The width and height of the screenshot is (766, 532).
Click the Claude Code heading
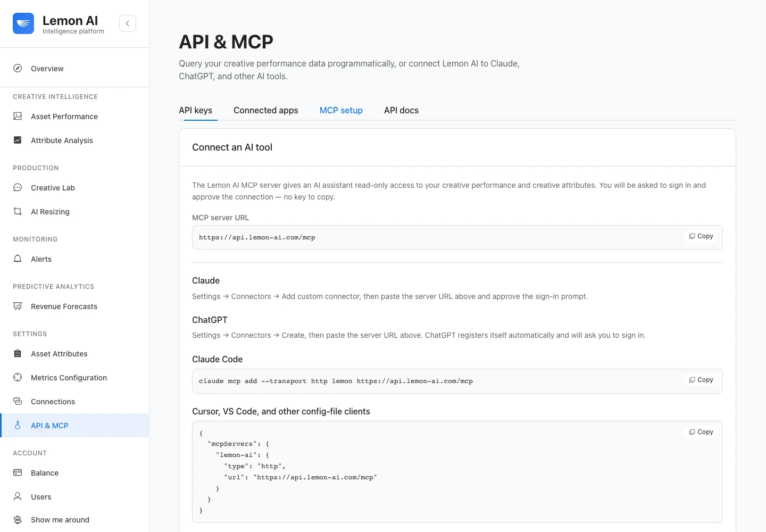pos(217,359)
